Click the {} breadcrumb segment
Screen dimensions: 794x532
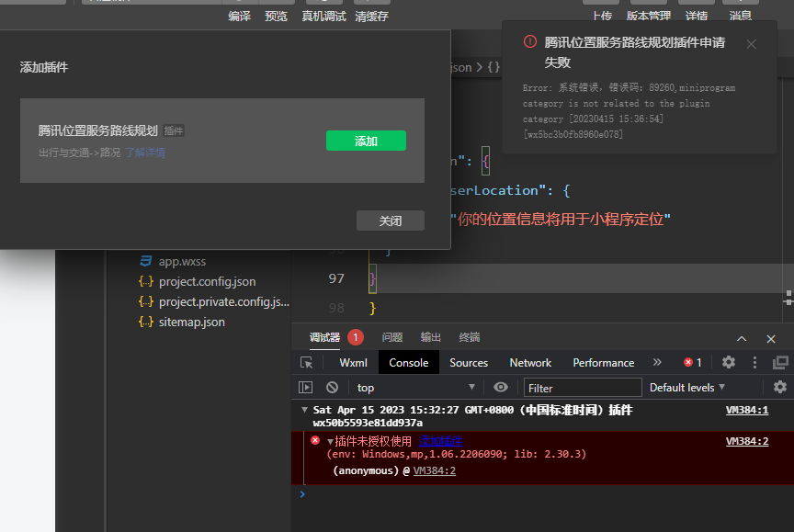pyautogui.click(x=493, y=67)
